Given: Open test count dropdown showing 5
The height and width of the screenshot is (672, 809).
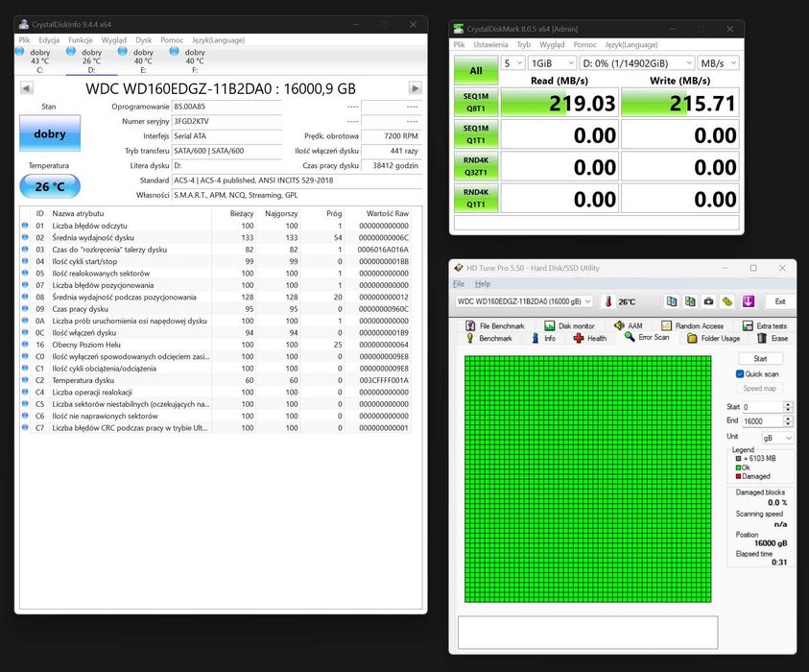Looking at the screenshot, I should point(512,63).
